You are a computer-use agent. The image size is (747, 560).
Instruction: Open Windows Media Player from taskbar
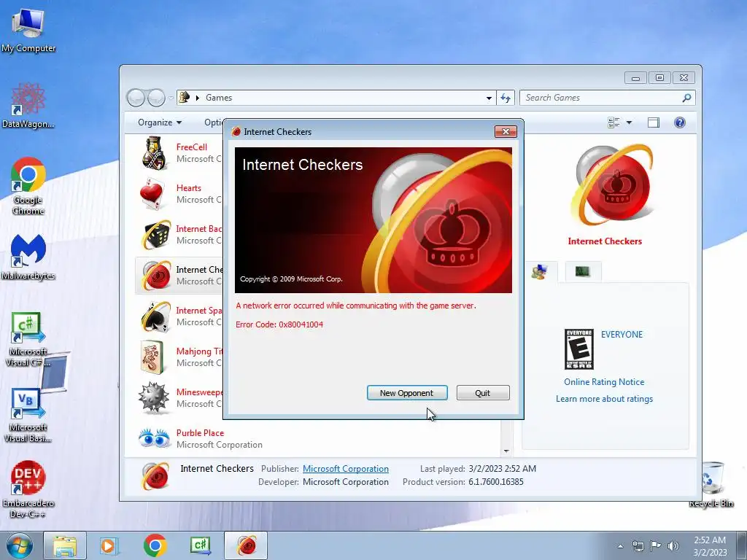[x=109, y=546]
